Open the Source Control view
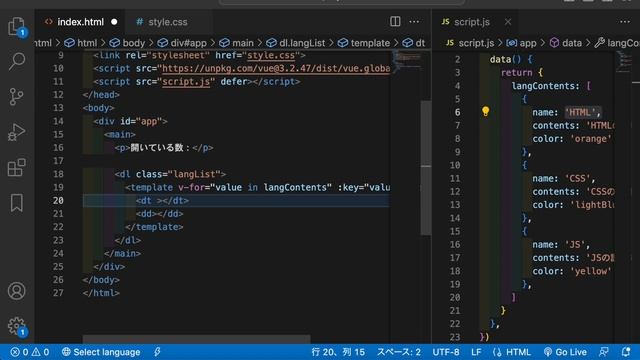This screenshot has width=640, height=360. tap(16, 97)
